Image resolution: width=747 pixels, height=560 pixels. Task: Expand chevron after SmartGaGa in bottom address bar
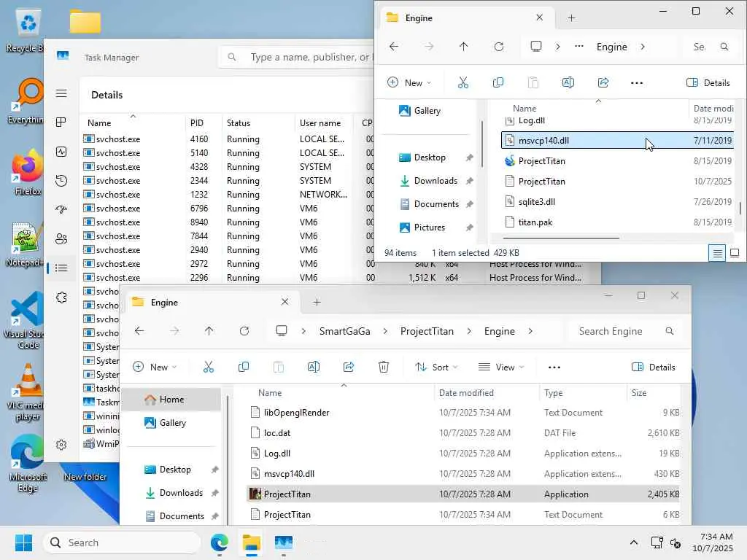(385, 331)
